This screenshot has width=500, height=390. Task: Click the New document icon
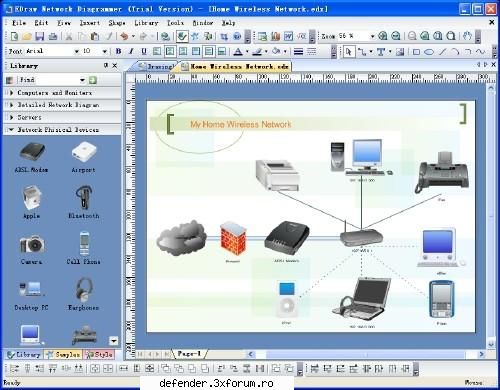[14, 36]
